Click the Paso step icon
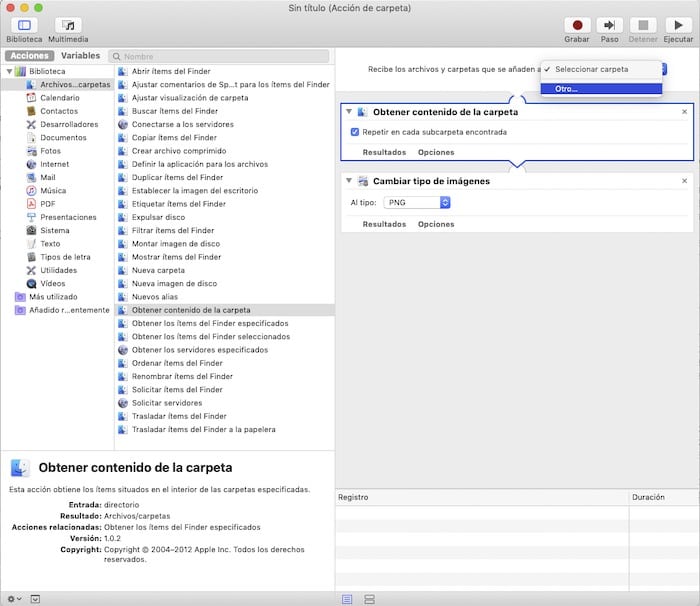 click(609, 26)
